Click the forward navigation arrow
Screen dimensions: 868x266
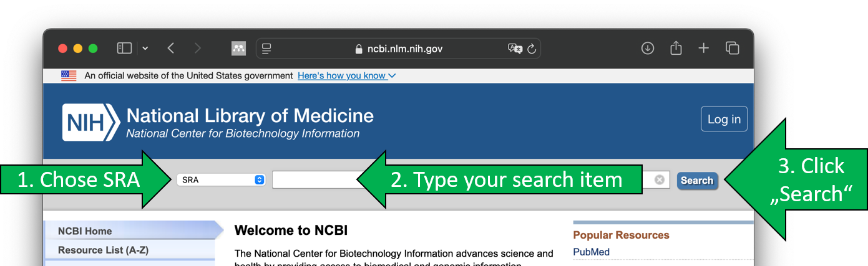[198, 48]
